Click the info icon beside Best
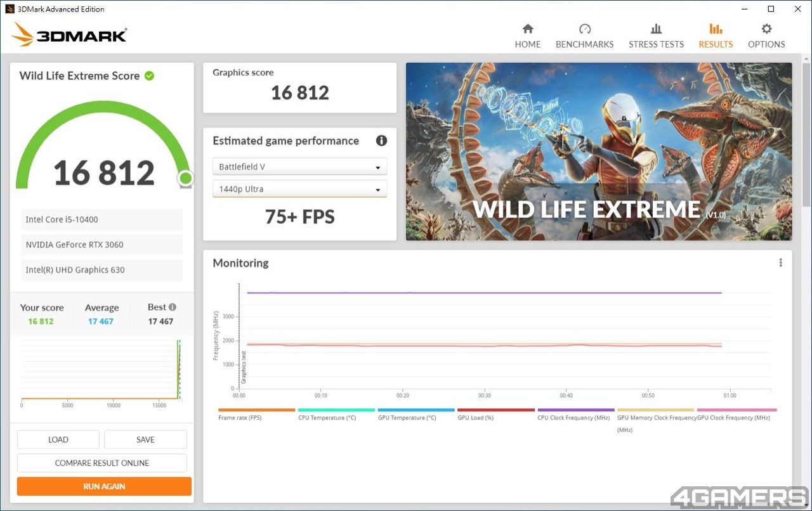The height and width of the screenshot is (511, 812). tap(173, 307)
